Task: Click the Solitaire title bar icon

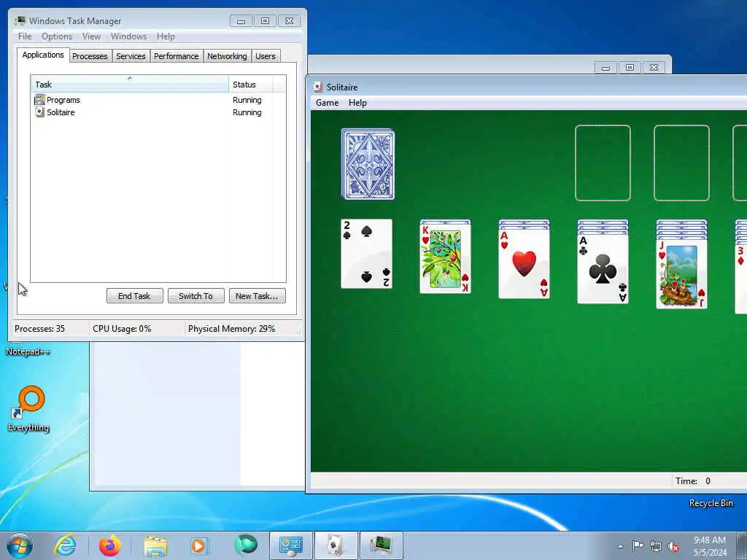Action: point(318,87)
